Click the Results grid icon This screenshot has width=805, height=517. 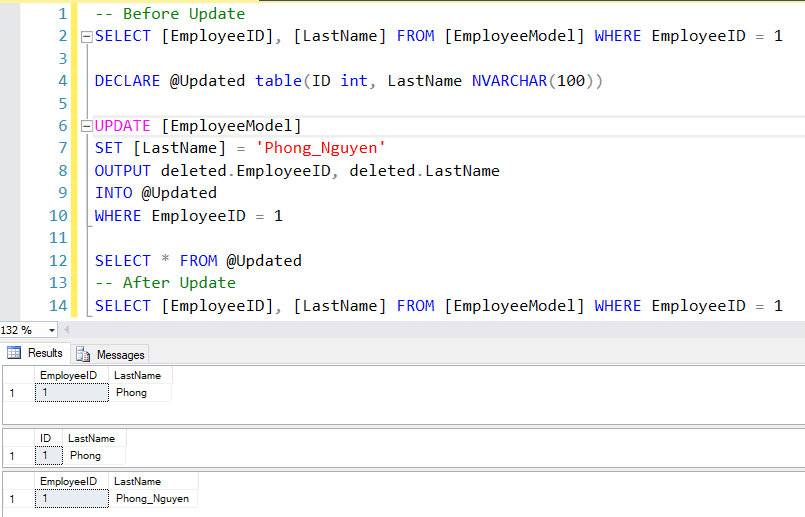(14, 353)
